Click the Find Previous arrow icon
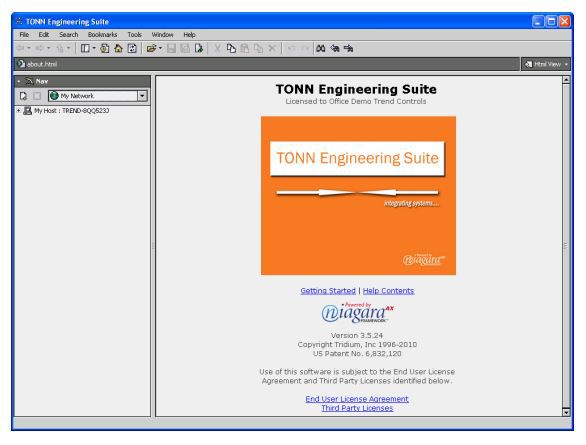Image resolution: width=586 pixels, height=445 pixels. tap(335, 48)
